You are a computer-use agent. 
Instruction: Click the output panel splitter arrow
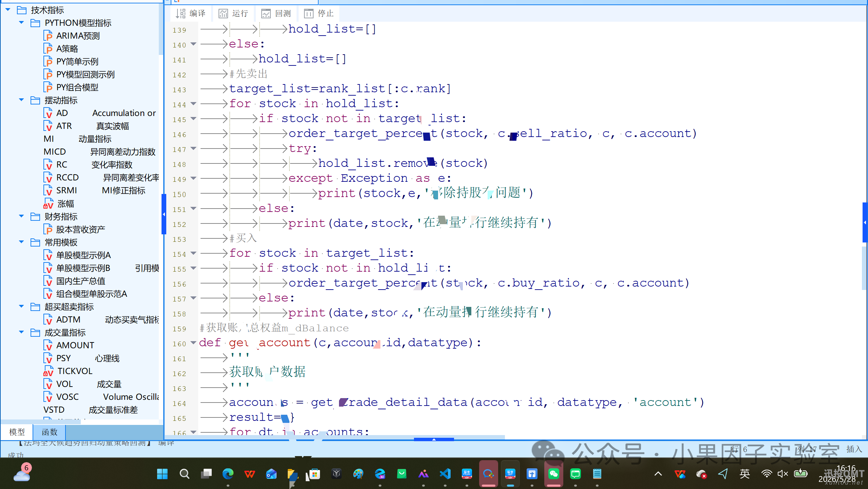pyautogui.click(x=434, y=439)
